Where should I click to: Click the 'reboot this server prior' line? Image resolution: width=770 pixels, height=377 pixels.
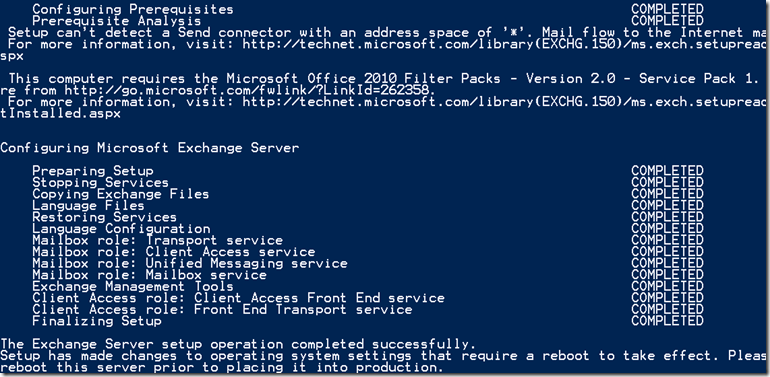click(221, 367)
